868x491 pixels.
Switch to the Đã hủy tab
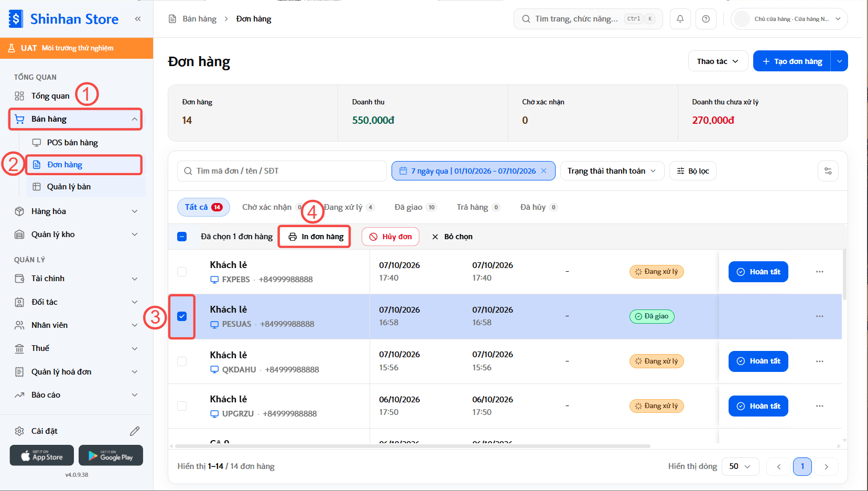(538, 207)
